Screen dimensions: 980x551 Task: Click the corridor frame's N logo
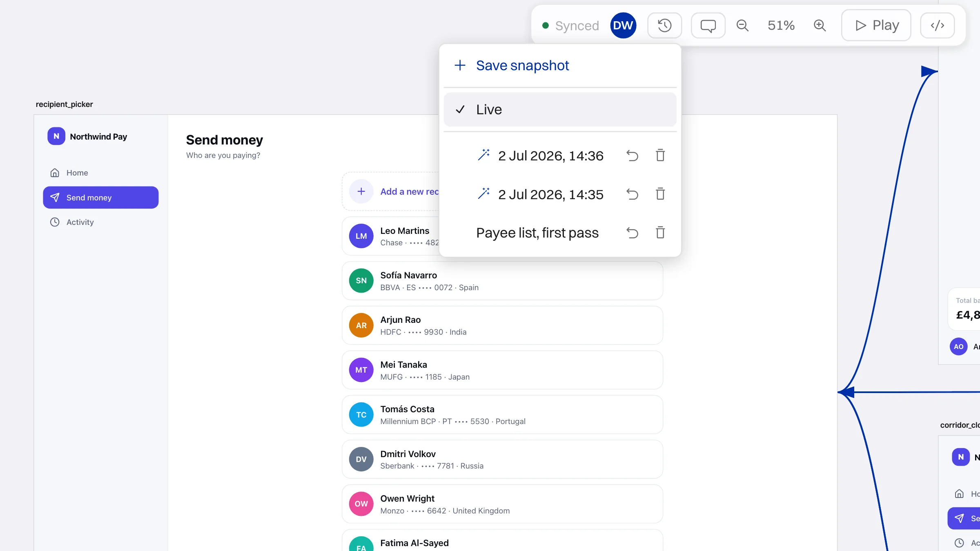(960, 457)
